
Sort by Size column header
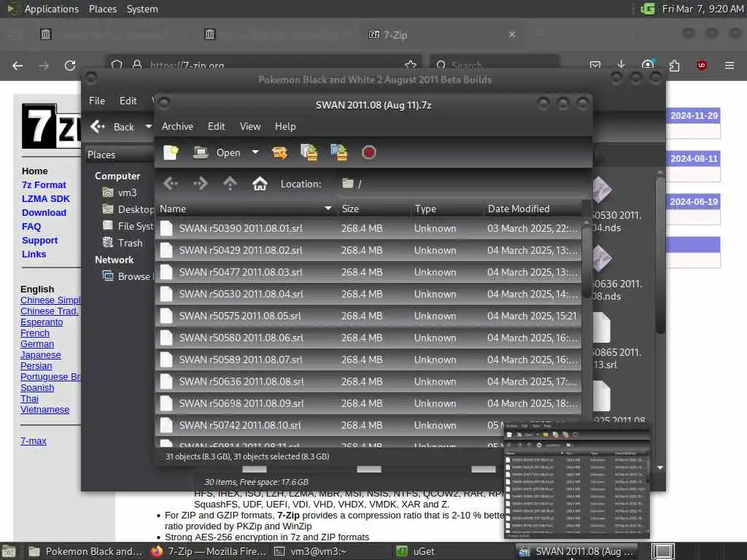[x=373, y=209]
